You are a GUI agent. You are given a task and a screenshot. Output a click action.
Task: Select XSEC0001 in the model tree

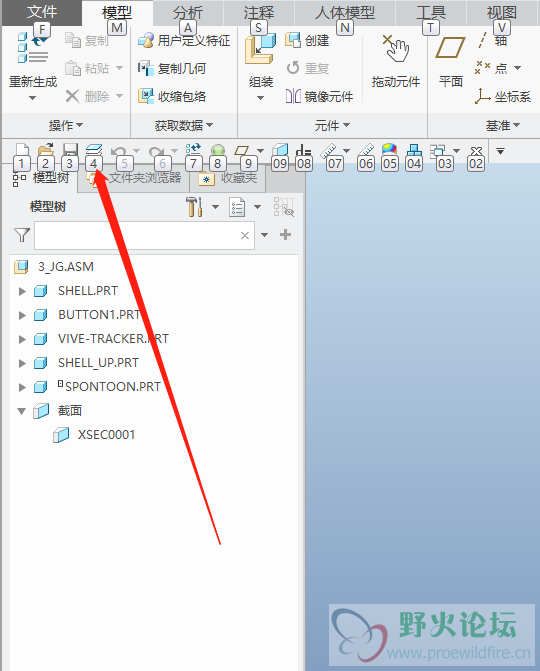tap(106, 435)
